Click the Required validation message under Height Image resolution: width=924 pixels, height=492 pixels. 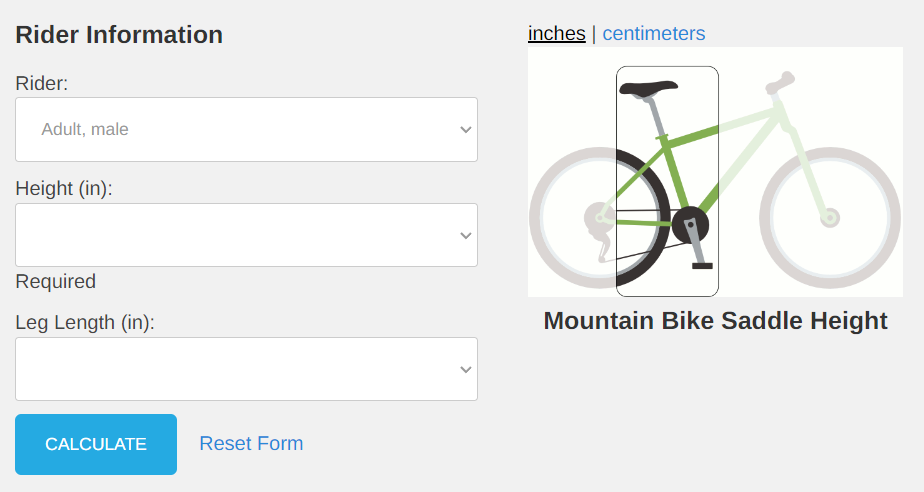[x=55, y=282]
